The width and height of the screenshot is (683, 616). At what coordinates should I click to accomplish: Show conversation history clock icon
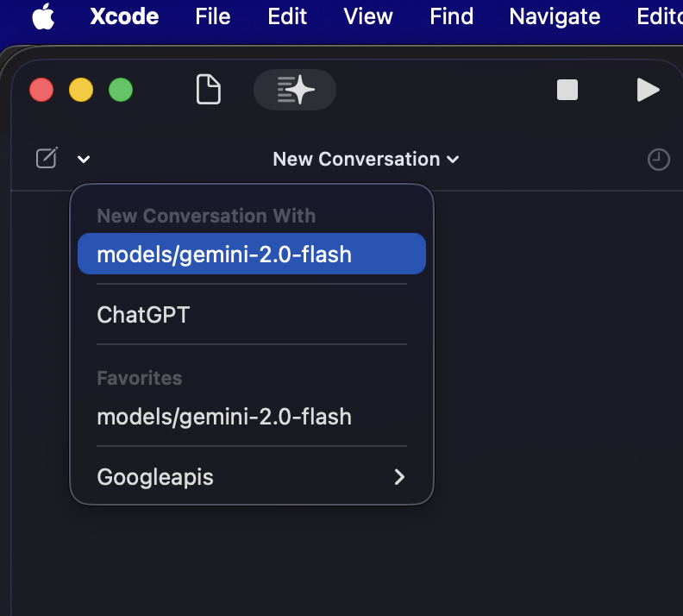658,160
